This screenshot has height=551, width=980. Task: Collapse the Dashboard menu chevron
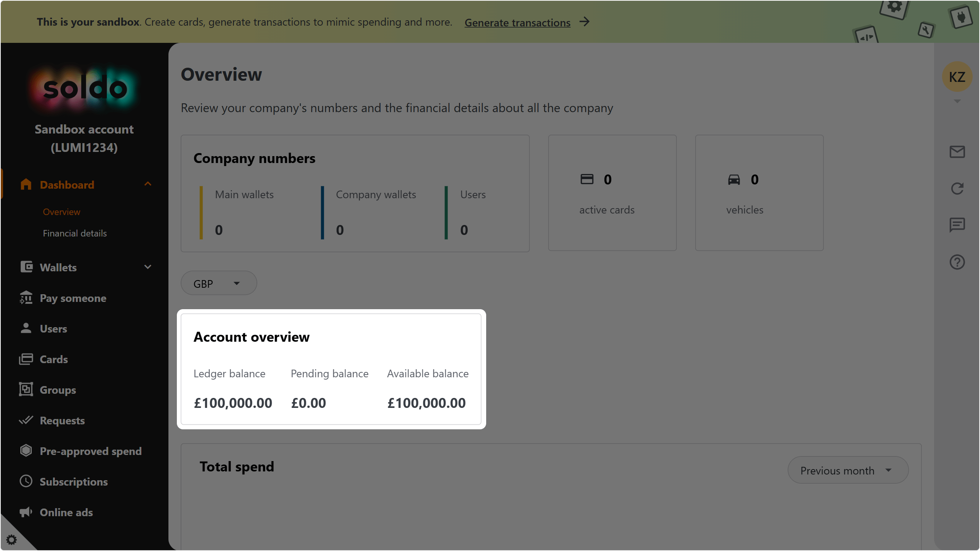pyautogui.click(x=148, y=184)
